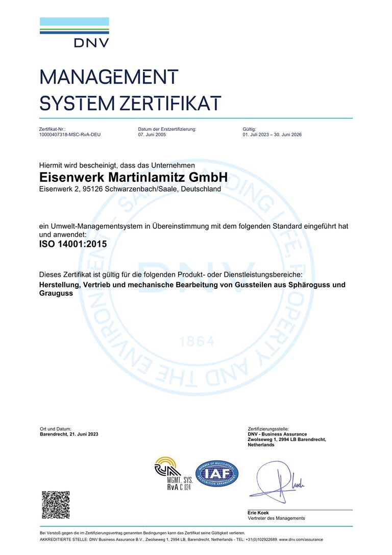Image resolution: width=392 pixels, height=555 pixels.
Task: Click 'Vertreter des Managements' caption
Action: (x=276, y=518)
